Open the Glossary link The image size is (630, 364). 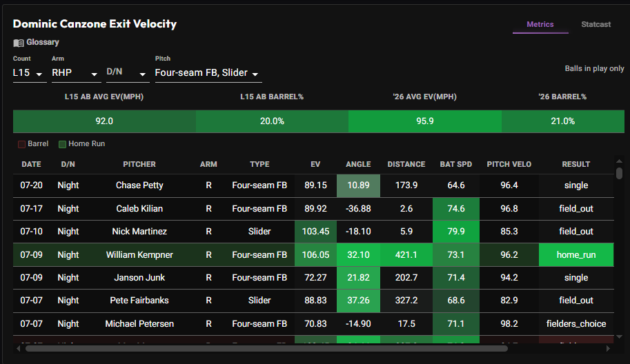point(43,42)
